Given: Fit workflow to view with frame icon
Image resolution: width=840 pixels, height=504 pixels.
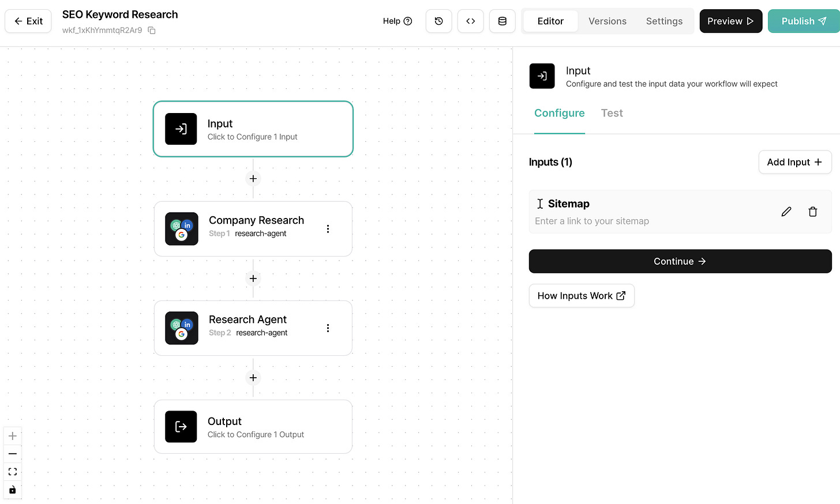Looking at the screenshot, I should [x=13, y=472].
